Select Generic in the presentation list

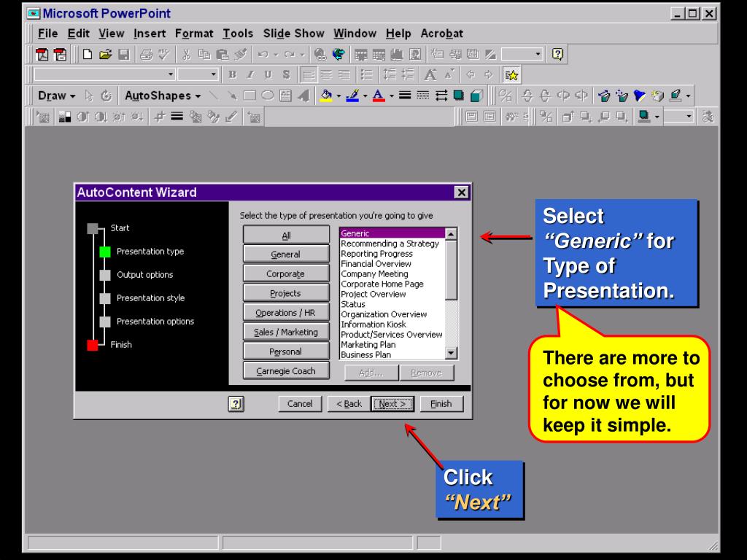tap(392, 233)
